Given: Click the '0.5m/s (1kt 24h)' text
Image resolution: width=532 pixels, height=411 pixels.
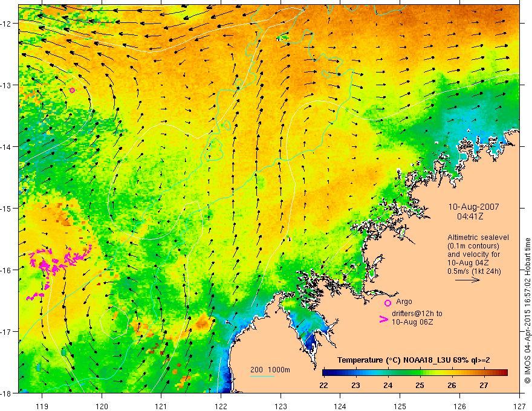Looking at the screenshot, I should [x=474, y=271].
